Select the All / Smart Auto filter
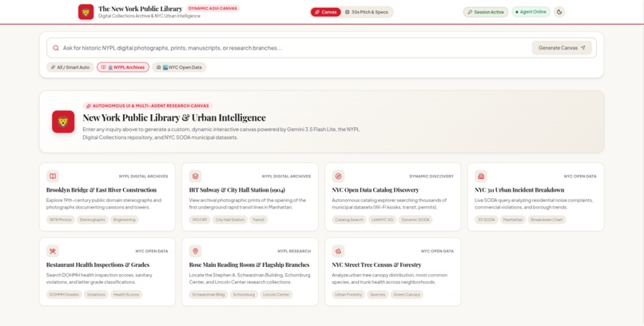The height and width of the screenshot is (326, 644). pyautogui.click(x=70, y=67)
